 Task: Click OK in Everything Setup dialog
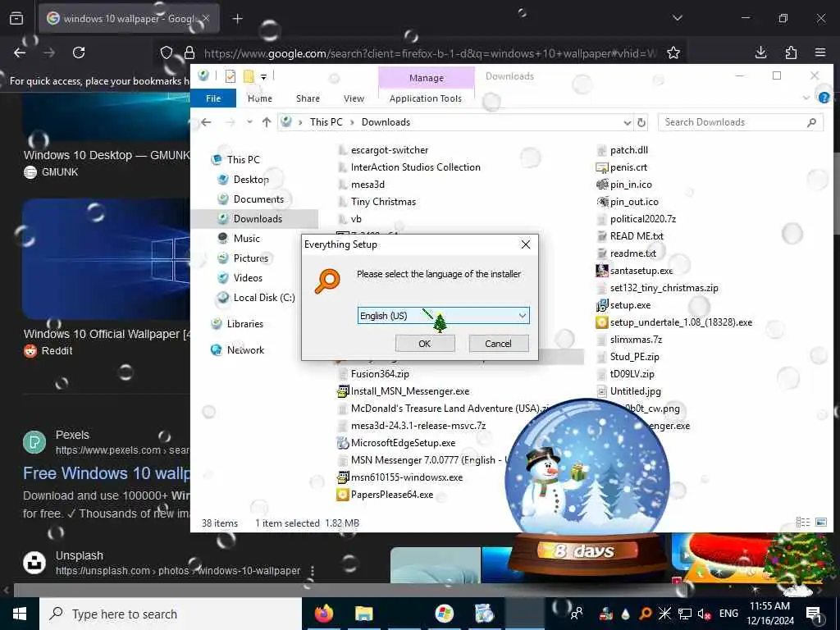[x=425, y=344]
